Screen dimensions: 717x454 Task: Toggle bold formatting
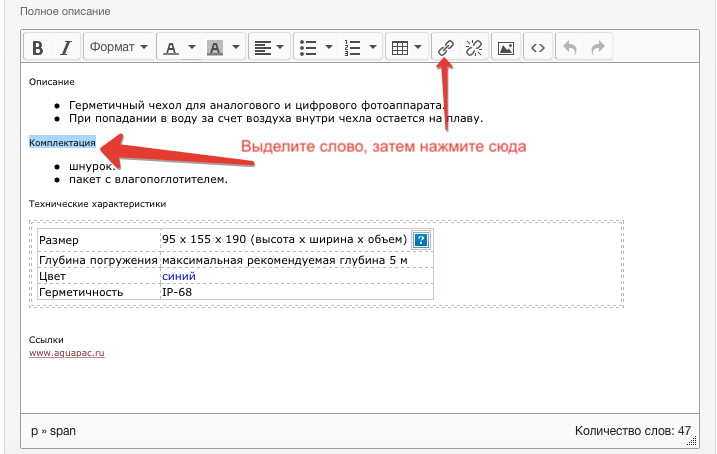click(38, 47)
